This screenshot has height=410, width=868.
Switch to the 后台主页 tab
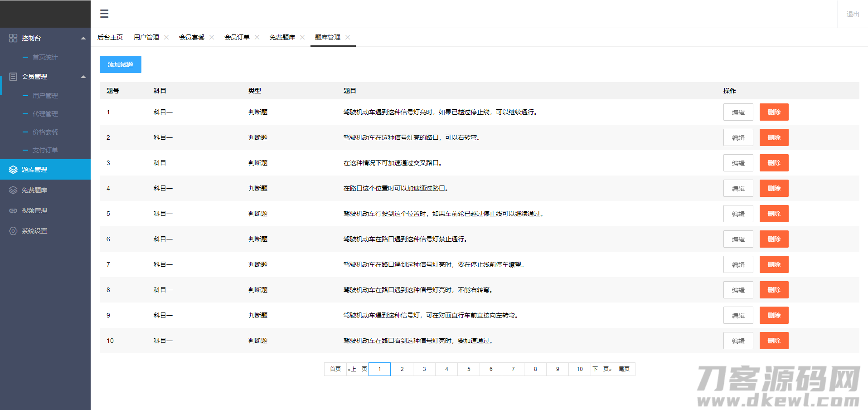(110, 37)
